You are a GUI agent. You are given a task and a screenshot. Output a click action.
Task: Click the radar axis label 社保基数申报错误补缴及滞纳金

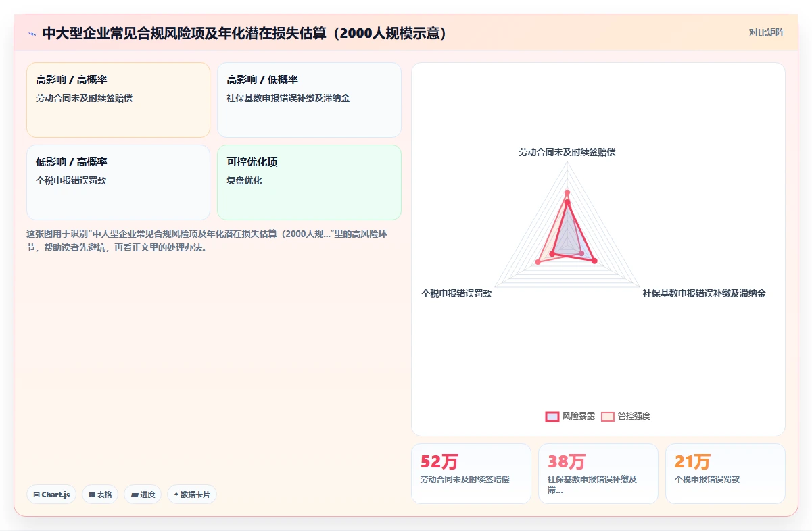[704, 293]
